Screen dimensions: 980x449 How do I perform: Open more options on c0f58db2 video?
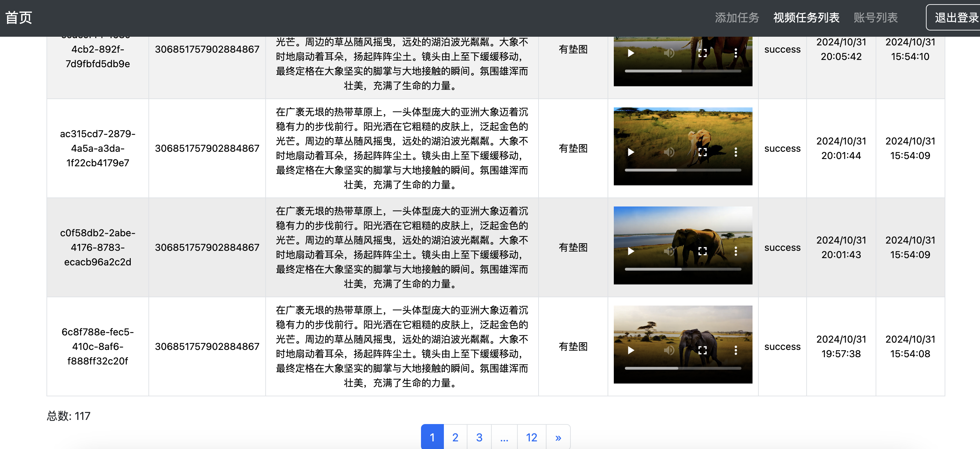point(736,251)
